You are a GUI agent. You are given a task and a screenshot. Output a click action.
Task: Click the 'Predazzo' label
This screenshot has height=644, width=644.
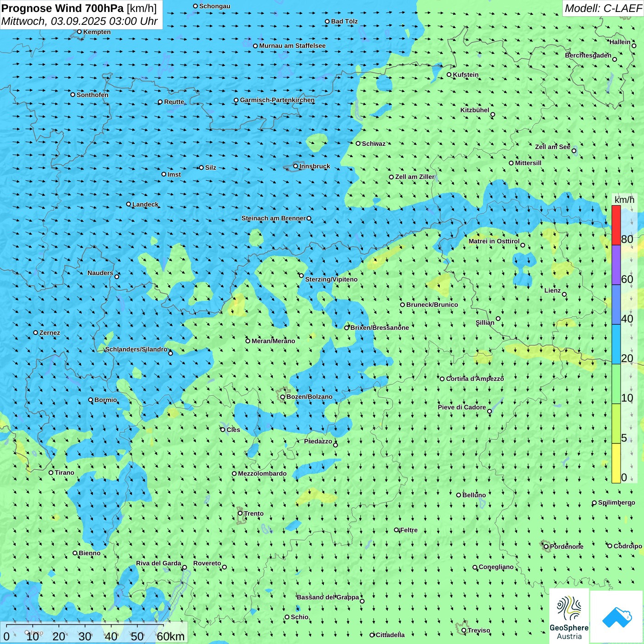318,441
